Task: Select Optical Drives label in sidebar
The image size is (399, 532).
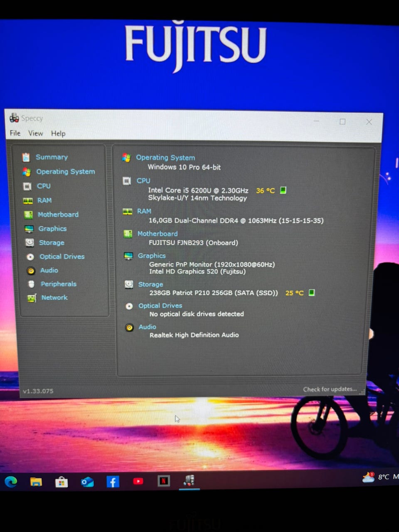Action: 62,257
